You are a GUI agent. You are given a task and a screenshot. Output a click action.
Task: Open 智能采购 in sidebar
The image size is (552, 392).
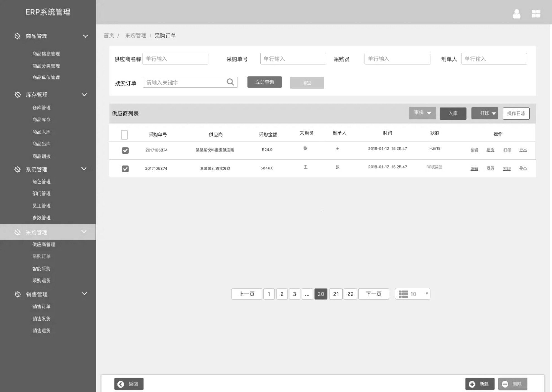pos(41,269)
